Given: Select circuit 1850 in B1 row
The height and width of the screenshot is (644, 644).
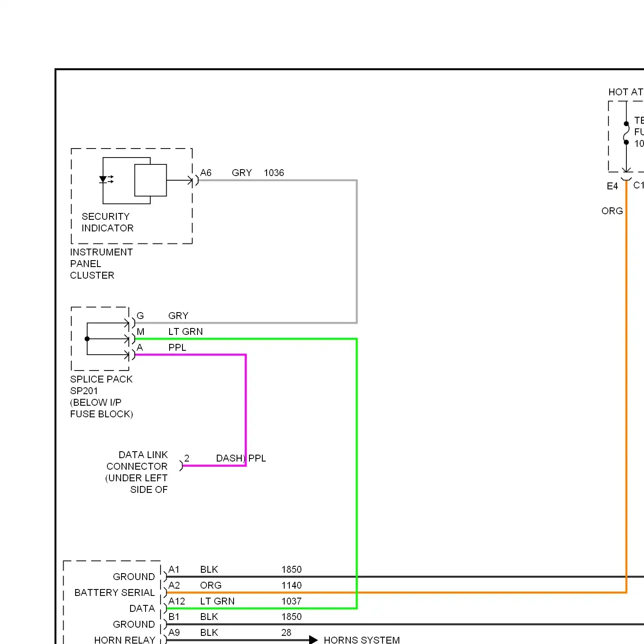Looking at the screenshot, I should coord(292,617).
